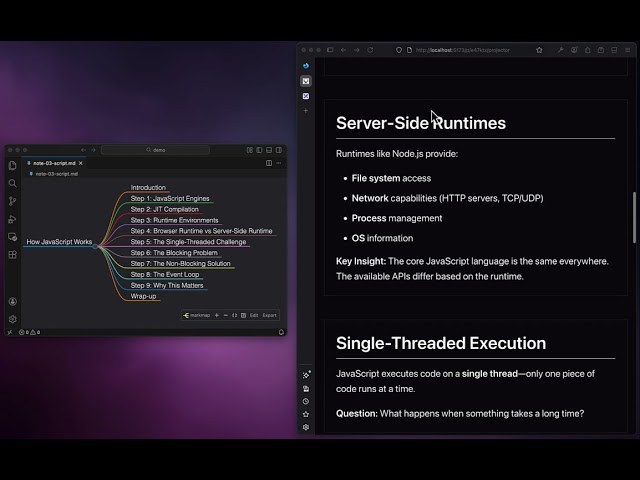Viewport: 640px width, 480px height.
Task: Select 'Step 4: Browser Runtime vs Server-Side Runtime' node
Action: (201, 231)
